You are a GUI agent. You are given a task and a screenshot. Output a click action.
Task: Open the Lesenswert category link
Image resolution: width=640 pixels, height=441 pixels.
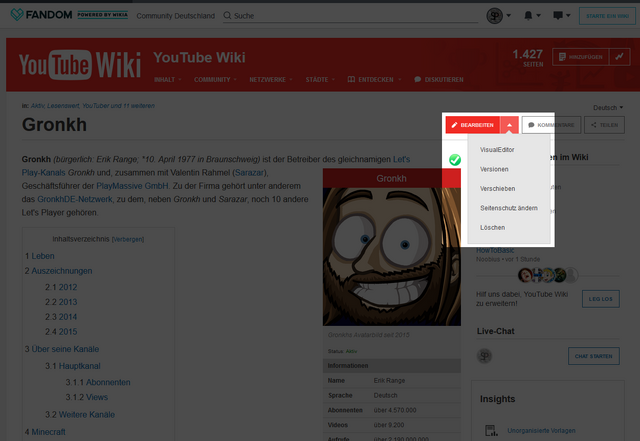[63, 106]
